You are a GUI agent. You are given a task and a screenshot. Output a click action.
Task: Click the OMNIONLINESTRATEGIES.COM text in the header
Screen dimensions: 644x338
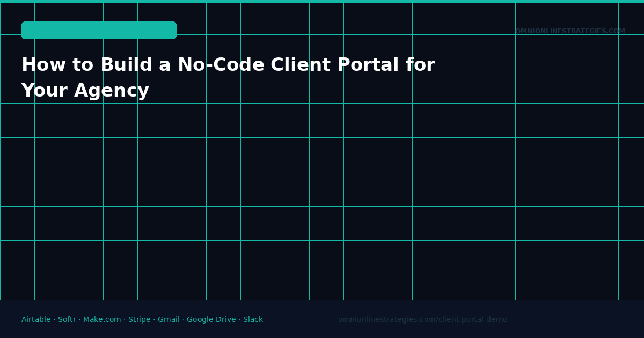[570, 32]
